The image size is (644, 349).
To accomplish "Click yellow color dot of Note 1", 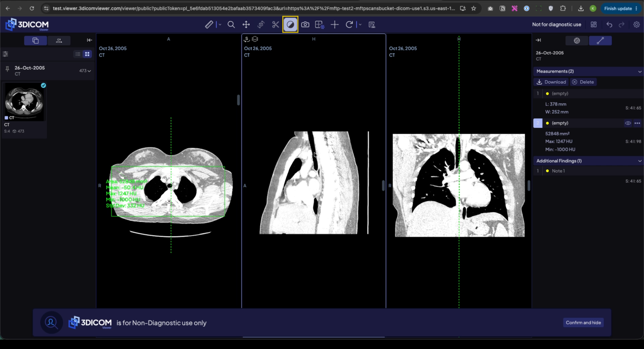I will click(547, 171).
